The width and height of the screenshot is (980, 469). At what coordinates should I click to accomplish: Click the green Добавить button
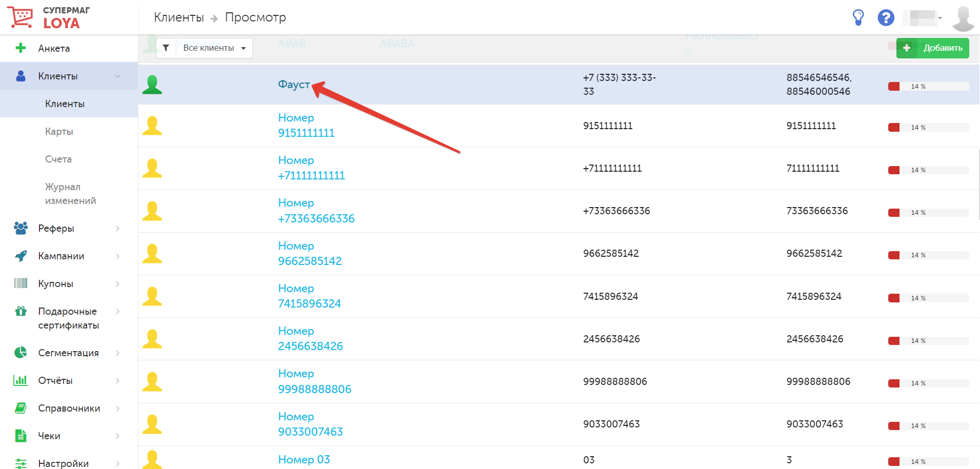click(x=932, y=48)
